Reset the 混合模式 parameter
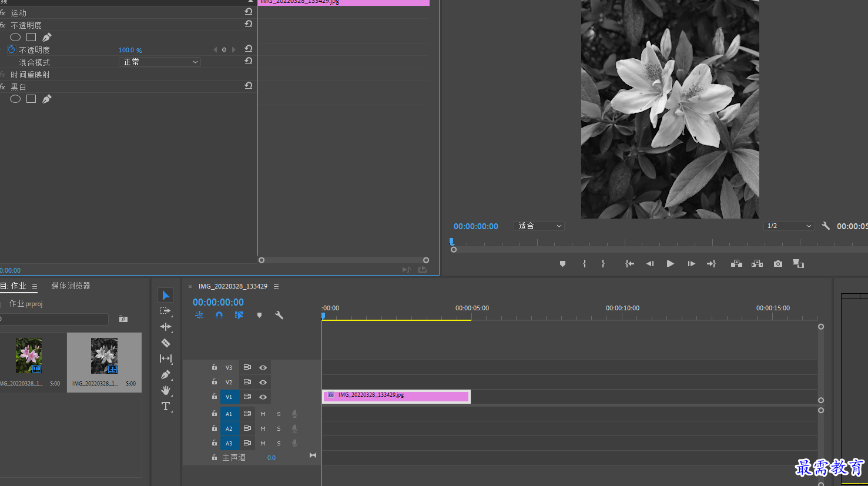This screenshot has height=486, width=868. point(249,61)
